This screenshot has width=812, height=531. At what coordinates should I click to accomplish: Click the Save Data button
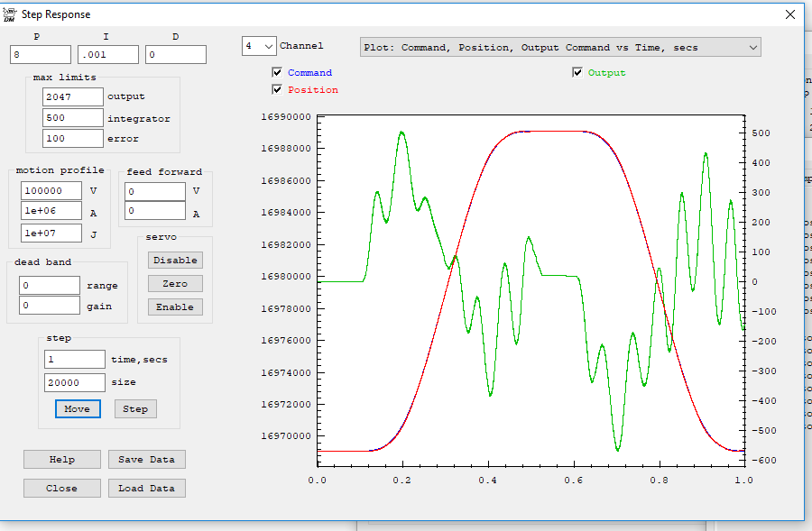click(x=146, y=459)
